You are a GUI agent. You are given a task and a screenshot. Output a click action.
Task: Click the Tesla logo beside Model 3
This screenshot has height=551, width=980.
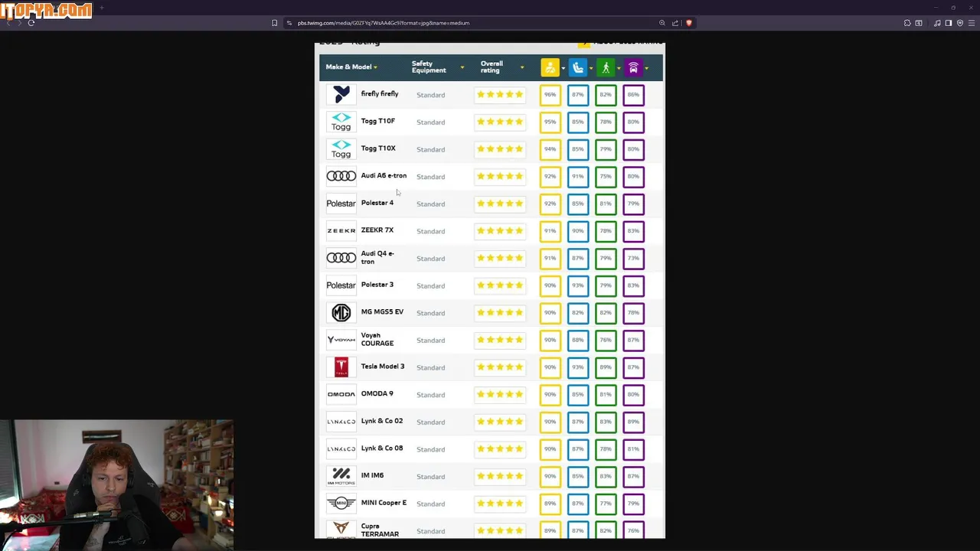pyautogui.click(x=341, y=367)
